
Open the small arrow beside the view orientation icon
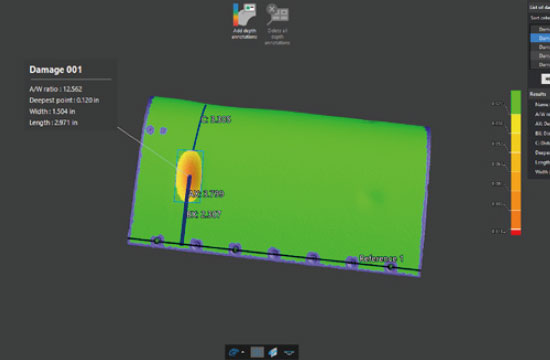click(243, 352)
